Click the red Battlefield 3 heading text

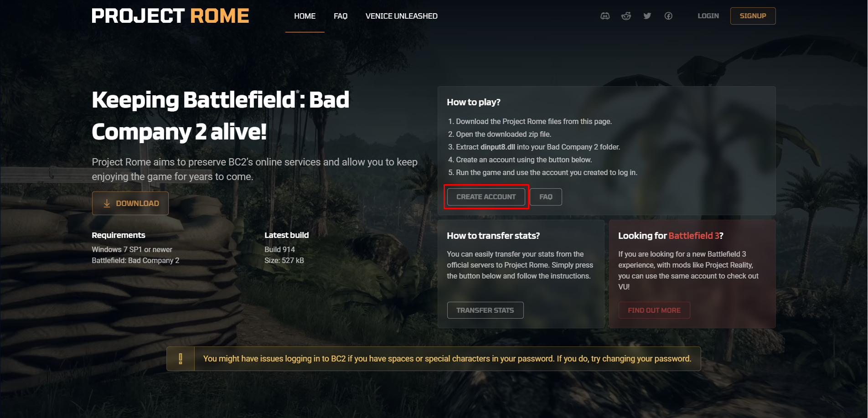click(x=694, y=236)
